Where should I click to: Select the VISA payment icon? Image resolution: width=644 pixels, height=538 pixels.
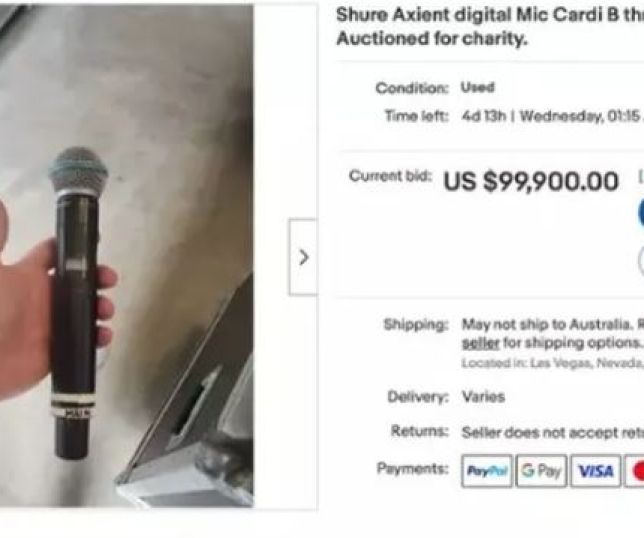(x=595, y=471)
